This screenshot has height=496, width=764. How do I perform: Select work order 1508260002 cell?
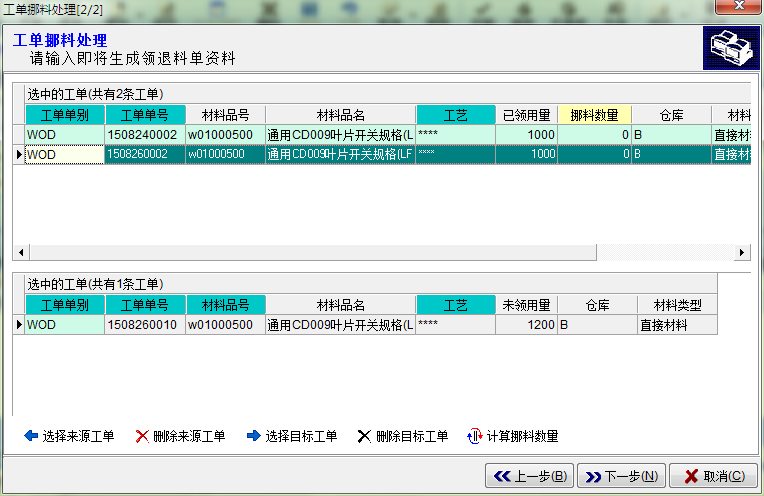[145, 154]
